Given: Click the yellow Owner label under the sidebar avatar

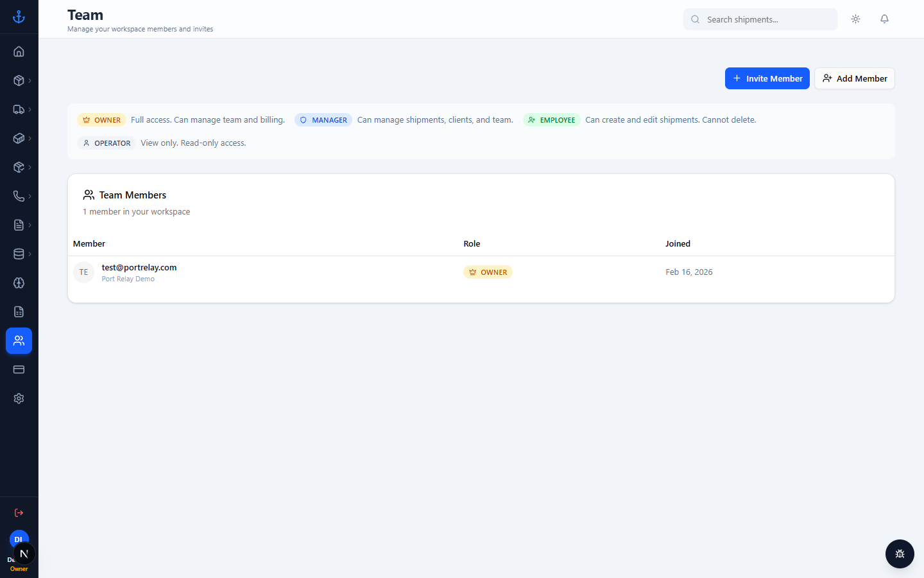Looking at the screenshot, I should [x=19, y=569].
